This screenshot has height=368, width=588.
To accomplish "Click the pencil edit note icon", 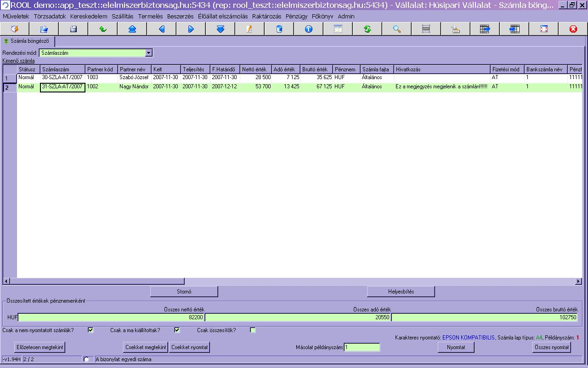I will (250, 29).
